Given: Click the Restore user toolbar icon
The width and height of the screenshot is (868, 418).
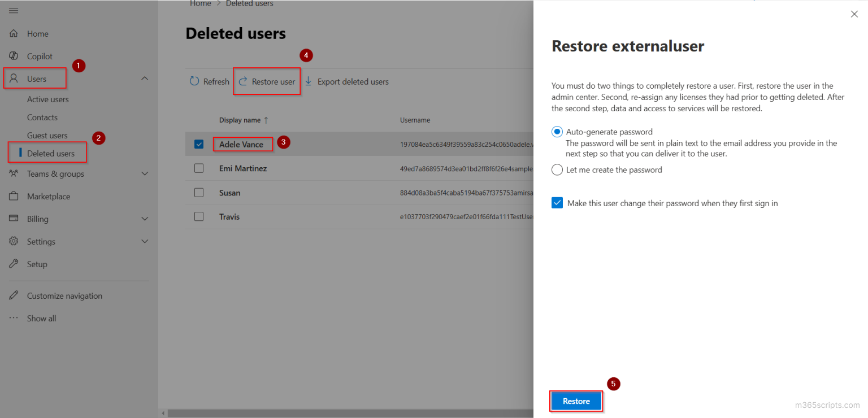Looking at the screenshot, I should [x=242, y=81].
